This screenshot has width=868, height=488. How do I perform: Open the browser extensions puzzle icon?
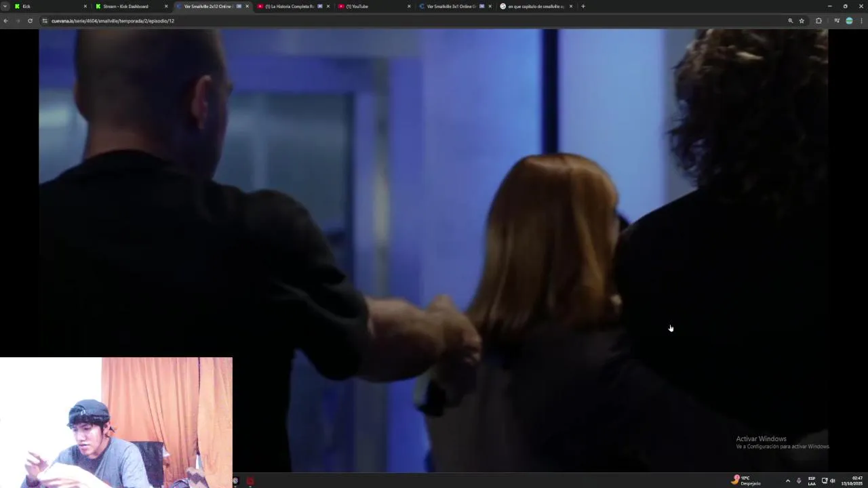[x=818, y=21]
